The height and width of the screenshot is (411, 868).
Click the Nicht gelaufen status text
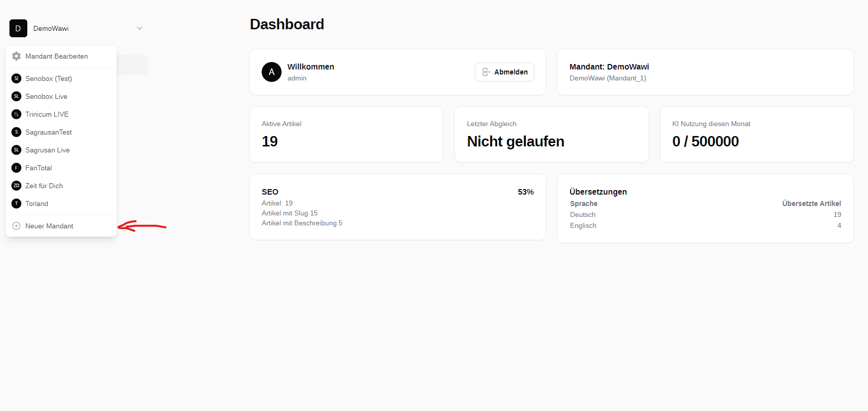click(515, 141)
